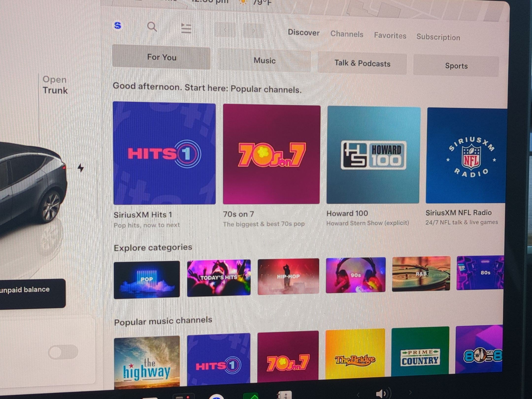Open the Subscription tab
The width and height of the screenshot is (532, 399).
click(x=438, y=37)
